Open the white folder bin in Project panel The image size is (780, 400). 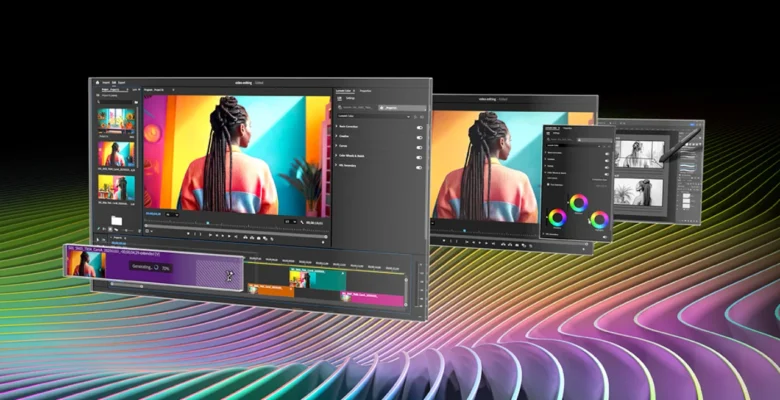(x=116, y=220)
